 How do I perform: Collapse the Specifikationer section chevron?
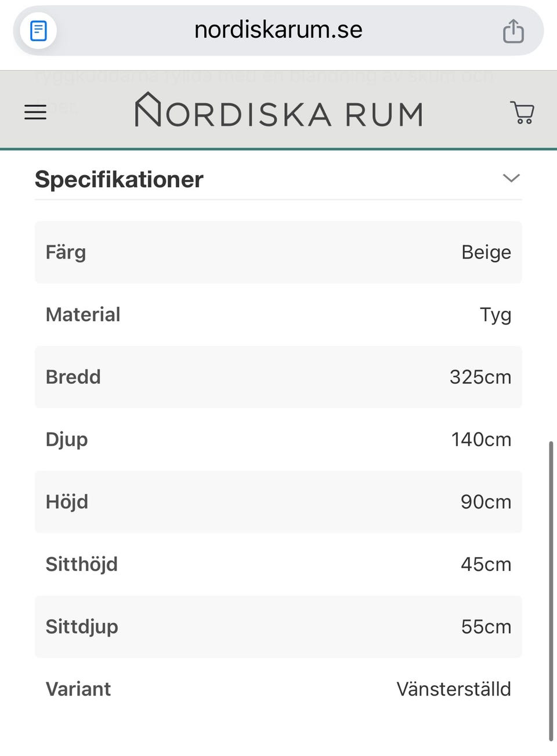[x=511, y=178]
